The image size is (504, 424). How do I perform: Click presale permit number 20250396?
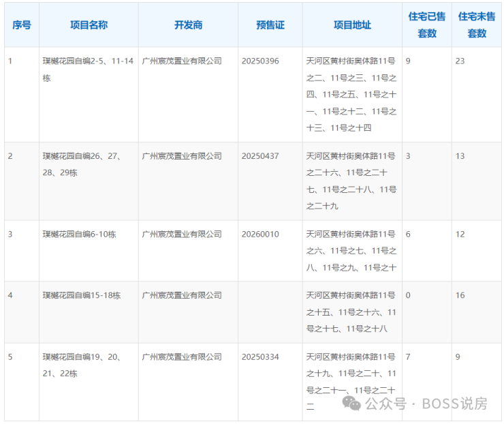click(x=260, y=61)
